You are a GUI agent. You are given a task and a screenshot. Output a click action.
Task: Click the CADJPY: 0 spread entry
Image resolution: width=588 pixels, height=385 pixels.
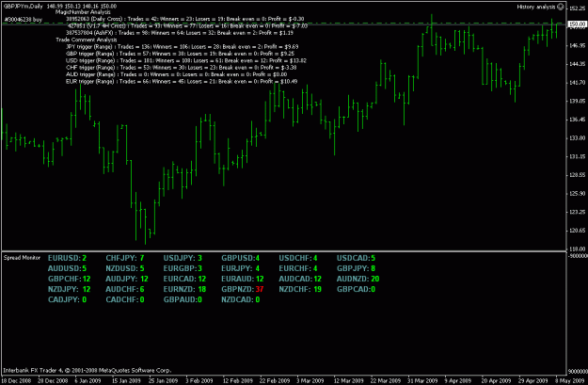[67, 300]
